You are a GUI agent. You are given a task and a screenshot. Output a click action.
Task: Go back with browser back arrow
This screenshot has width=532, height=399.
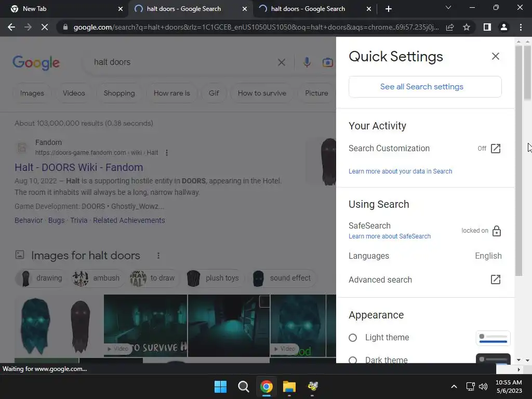(x=11, y=27)
